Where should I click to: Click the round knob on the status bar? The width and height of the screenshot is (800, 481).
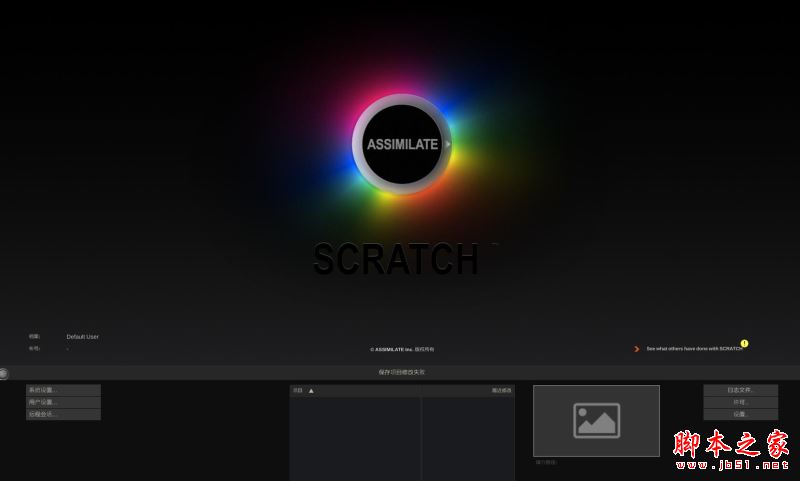(x=3, y=373)
